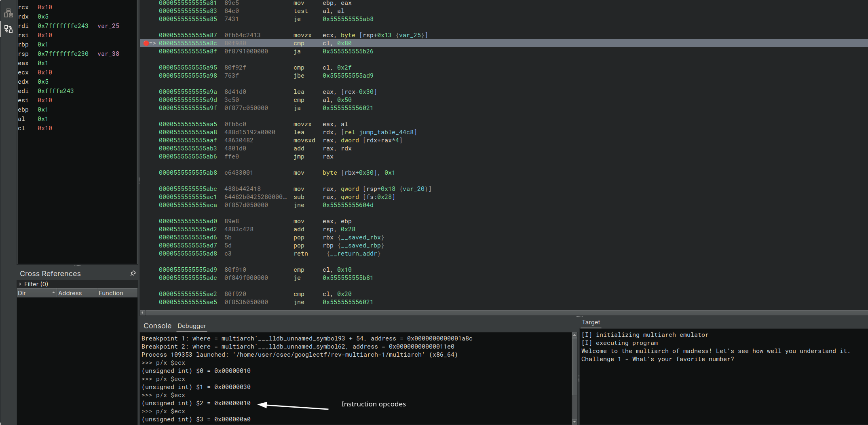Click the console scrollbar up arrow

pyautogui.click(x=574, y=335)
